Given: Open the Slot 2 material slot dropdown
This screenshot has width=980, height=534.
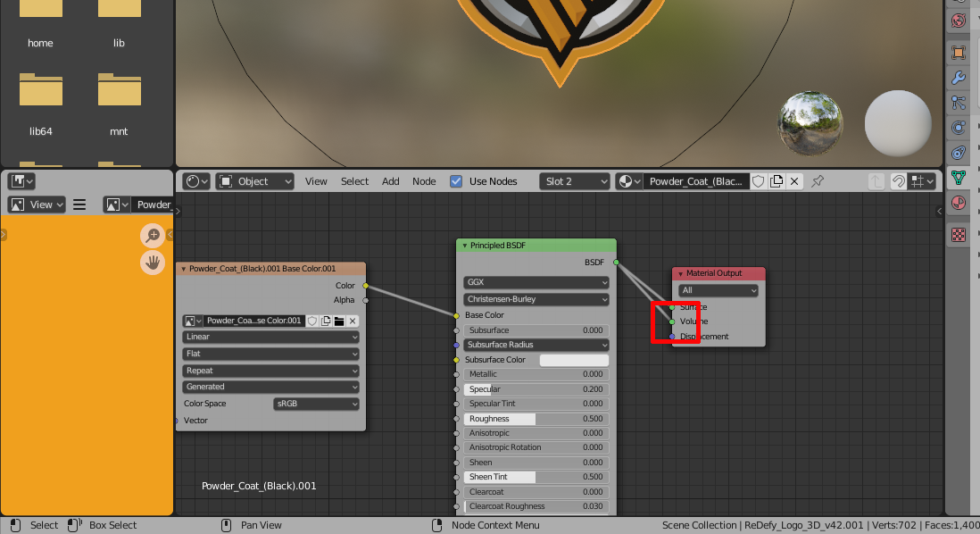Looking at the screenshot, I should [x=575, y=181].
